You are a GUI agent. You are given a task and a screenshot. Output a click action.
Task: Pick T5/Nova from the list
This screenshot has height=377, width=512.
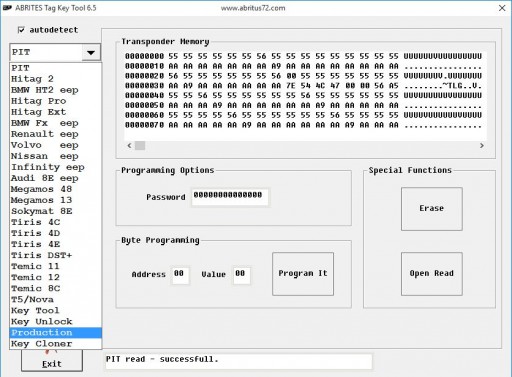[x=55, y=299]
